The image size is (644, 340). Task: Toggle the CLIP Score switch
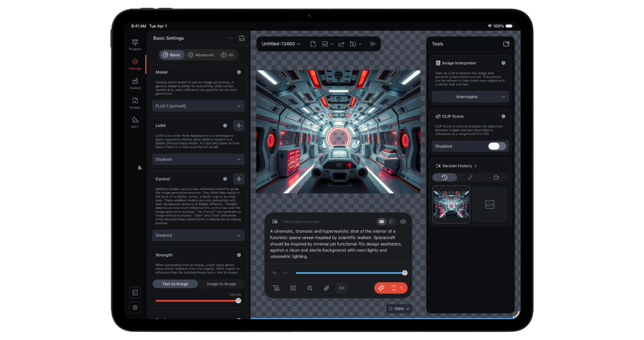tap(497, 146)
